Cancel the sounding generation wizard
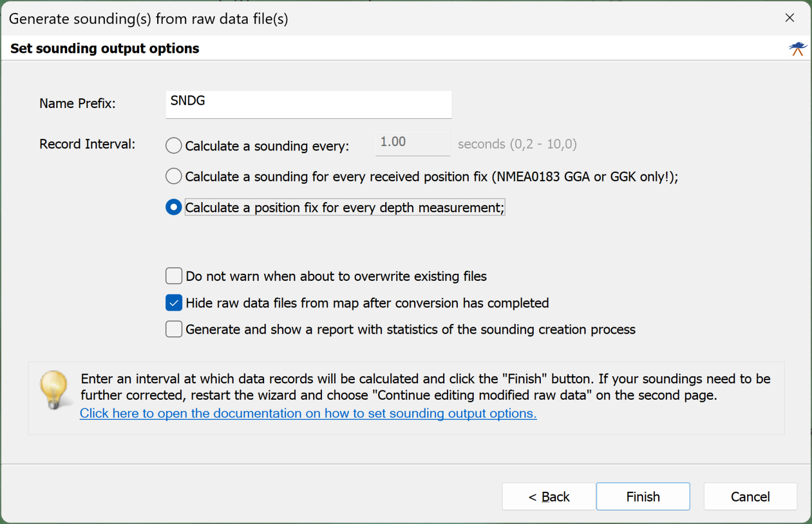 750,497
